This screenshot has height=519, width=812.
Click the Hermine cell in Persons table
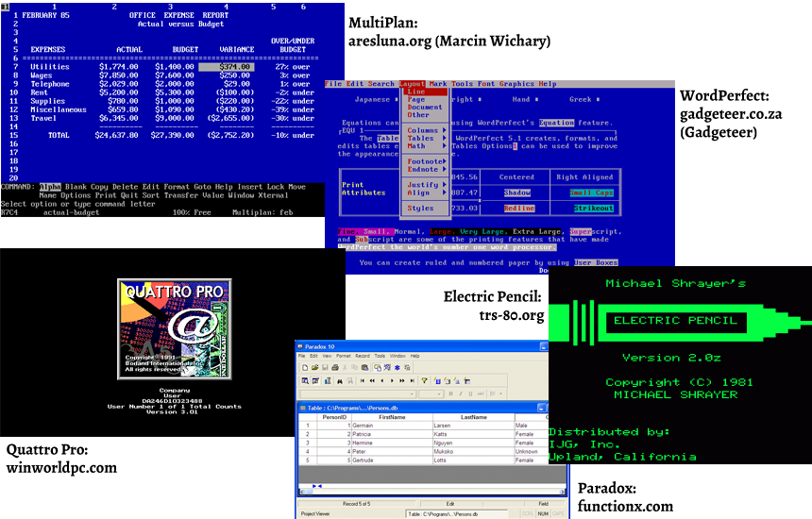(392, 443)
